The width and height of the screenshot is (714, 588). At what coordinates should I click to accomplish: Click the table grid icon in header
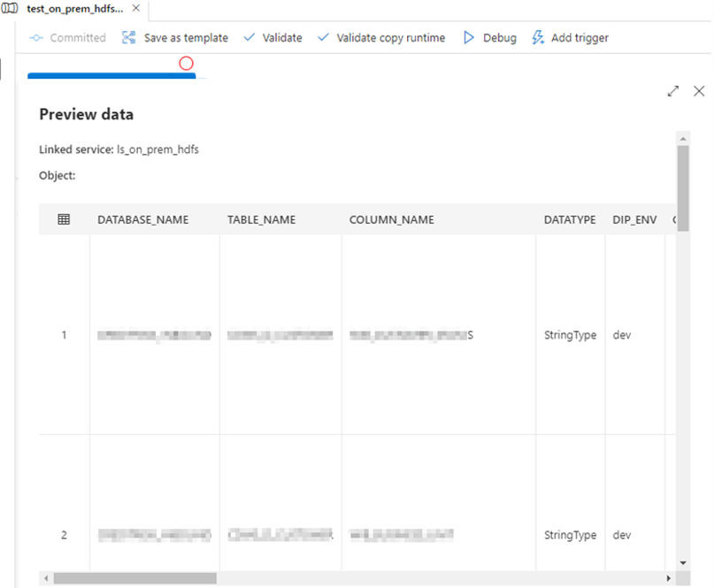[x=64, y=219]
